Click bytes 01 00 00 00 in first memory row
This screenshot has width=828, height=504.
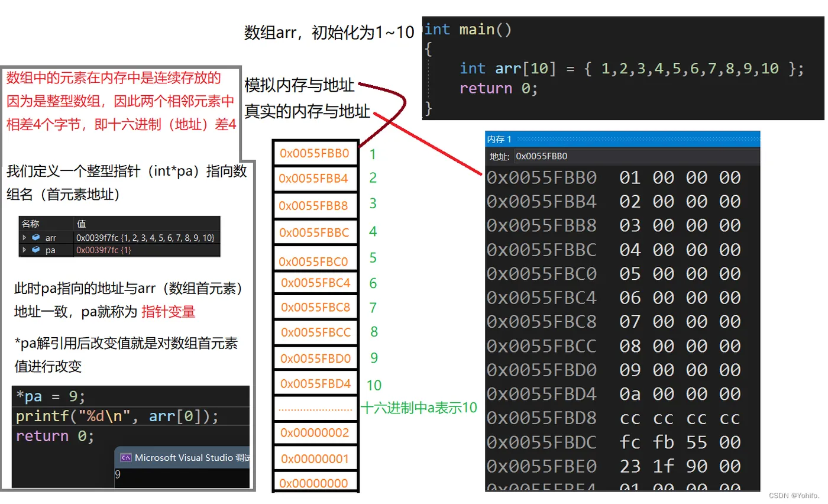tap(680, 177)
